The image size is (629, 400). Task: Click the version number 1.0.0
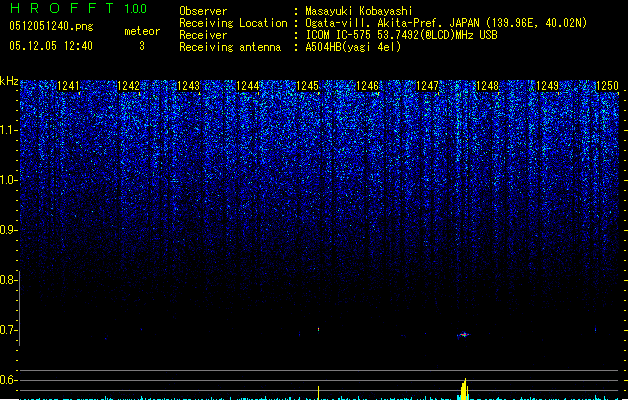[135, 8]
